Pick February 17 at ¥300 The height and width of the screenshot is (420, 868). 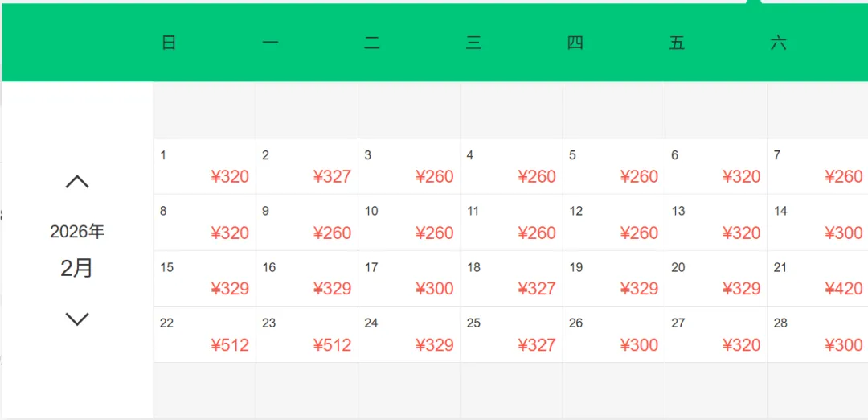[409, 278]
